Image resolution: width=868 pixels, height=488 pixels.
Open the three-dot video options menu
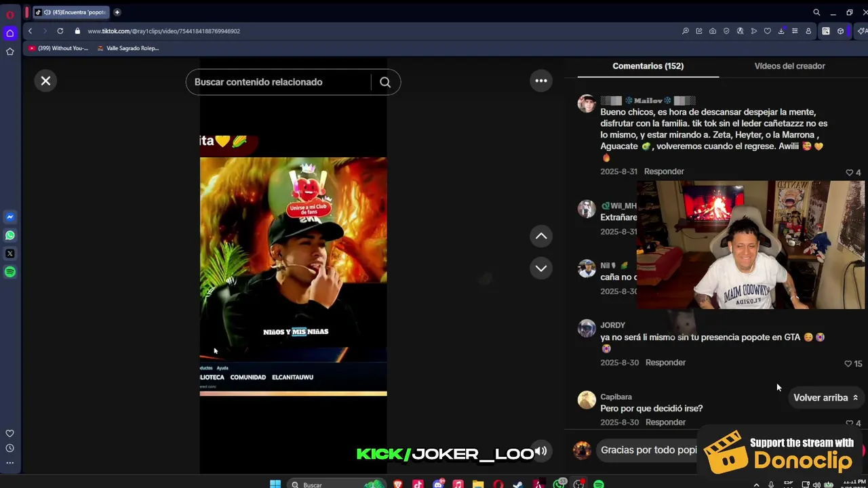541,81
